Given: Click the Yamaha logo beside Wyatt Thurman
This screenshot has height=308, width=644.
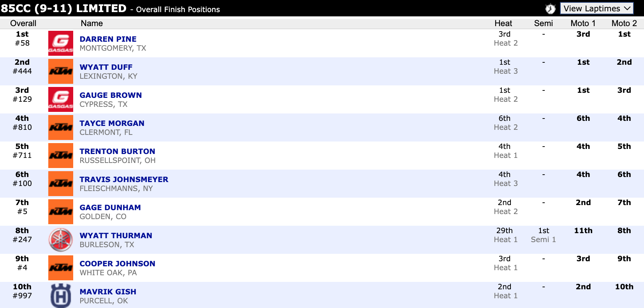Looking at the screenshot, I should coord(60,240).
